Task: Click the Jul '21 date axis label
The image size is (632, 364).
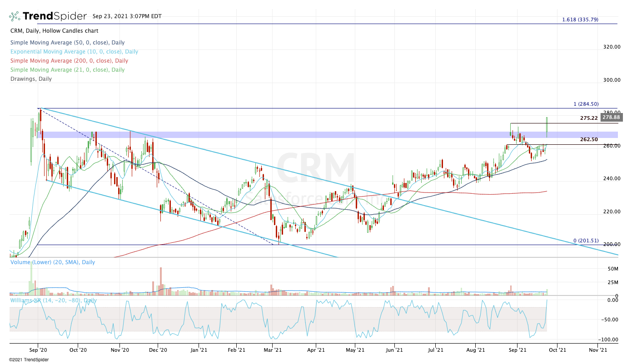Action: [x=436, y=350]
